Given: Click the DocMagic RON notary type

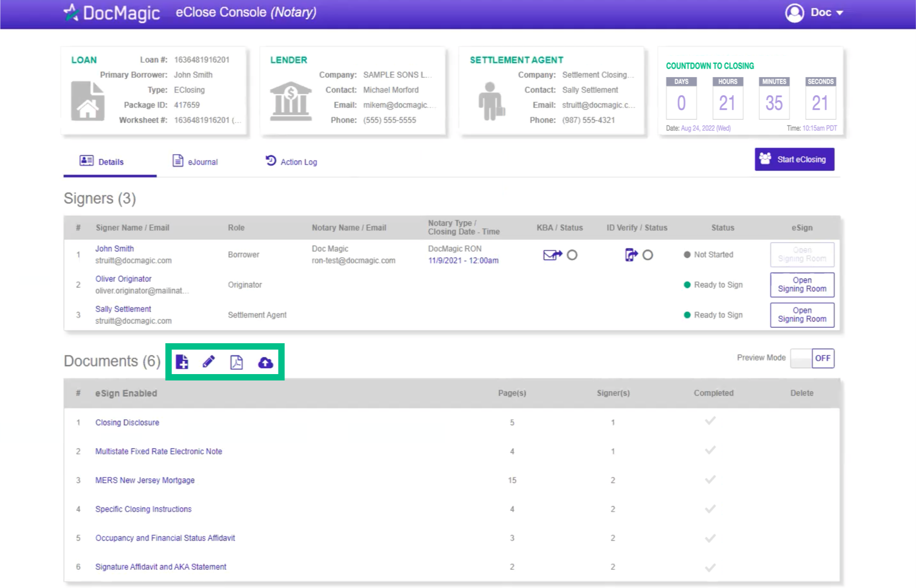Looking at the screenshot, I should 455,249.
